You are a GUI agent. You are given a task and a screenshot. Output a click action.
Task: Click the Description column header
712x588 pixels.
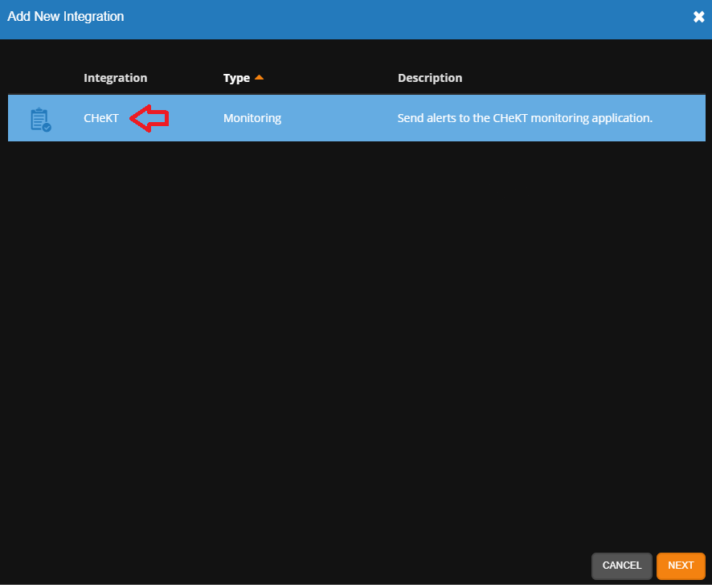(430, 77)
